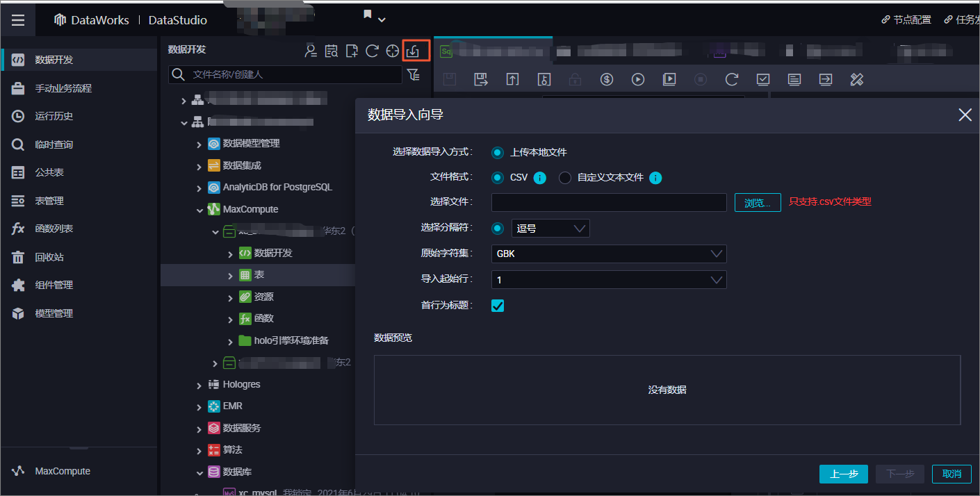Select the holo引擎环境准备 folder
The image size is (980, 496).
(291, 340)
